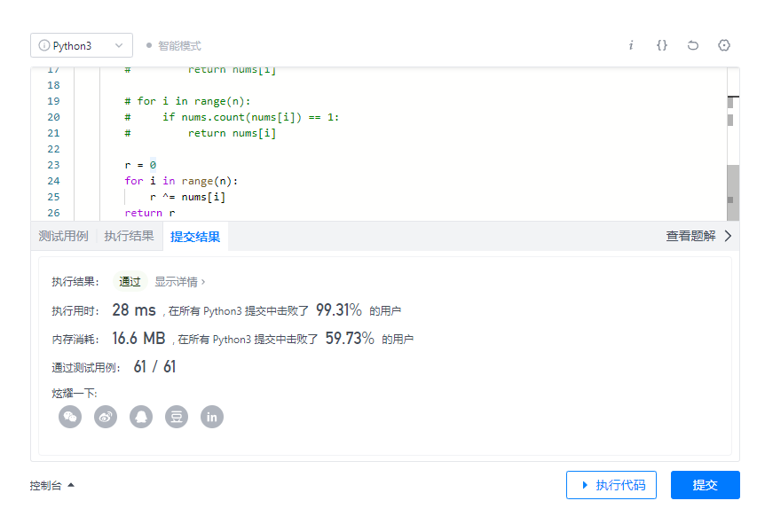
Task: Click commented line with nums.count(nums[i])
Action: click(x=232, y=117)
